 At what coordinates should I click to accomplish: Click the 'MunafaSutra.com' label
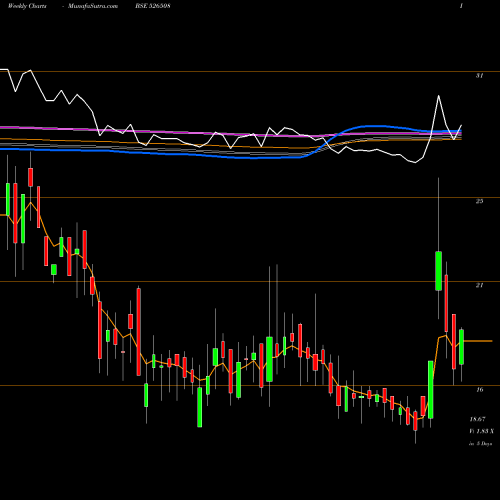tap(93, 6)
